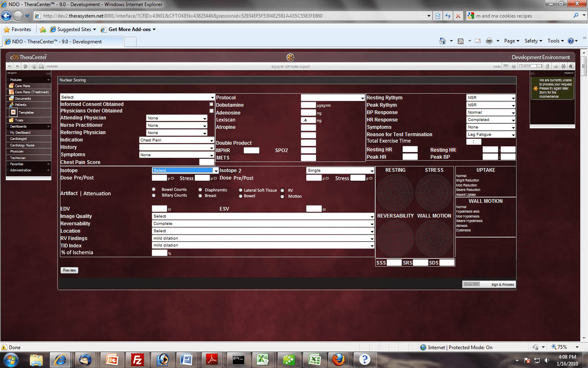Open Isotope 2 dropdown showing Single
The height and width of the screenshot is (368, 588).
click(x=340, y=171)
